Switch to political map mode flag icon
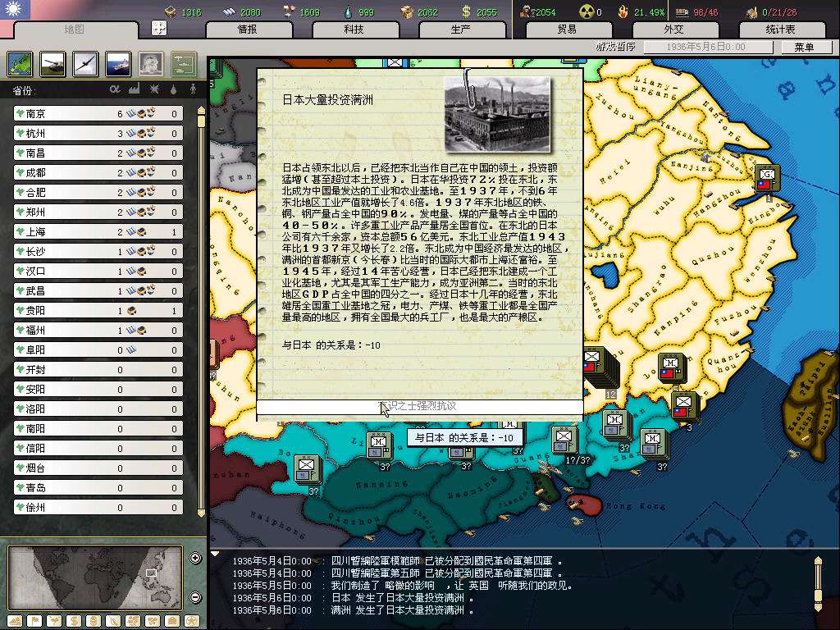This screenshot has height=630, width=840. click(x=34, y=621)
